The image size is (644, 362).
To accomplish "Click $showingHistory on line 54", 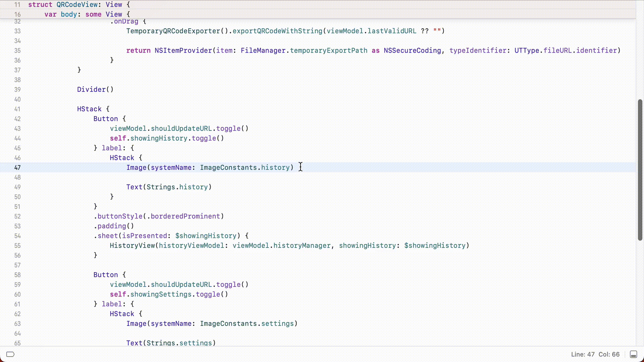I will [206, 236].
